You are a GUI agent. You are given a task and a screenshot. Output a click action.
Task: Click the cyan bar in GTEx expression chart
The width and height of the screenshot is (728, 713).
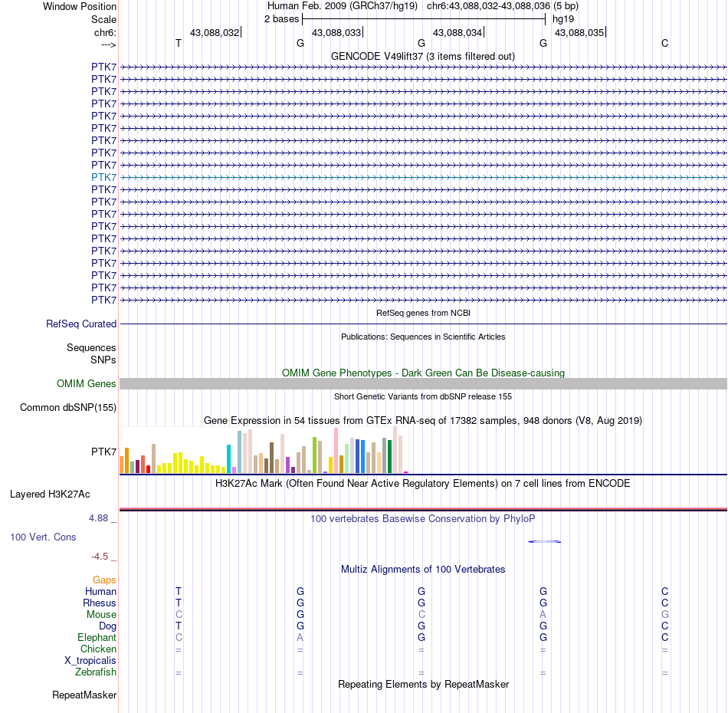pos(228,459)
